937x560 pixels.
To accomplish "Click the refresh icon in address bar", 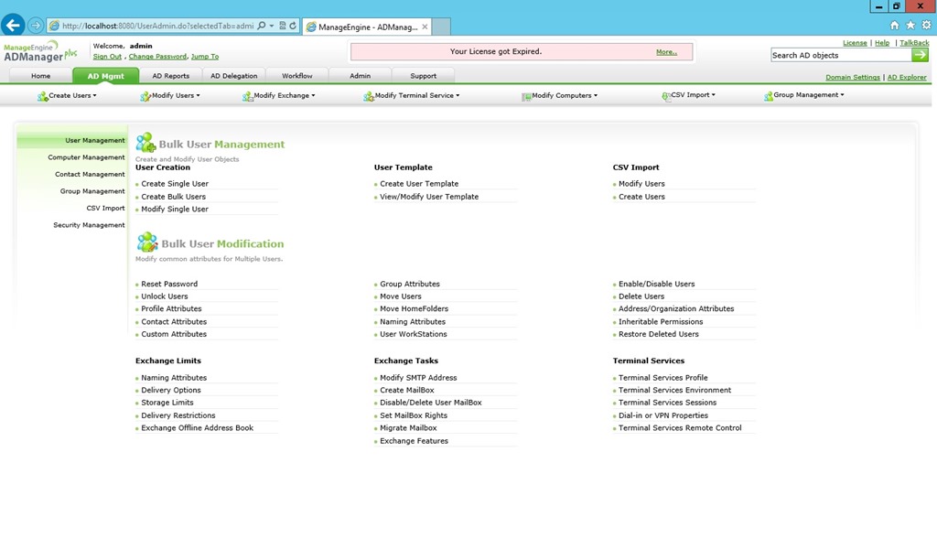I will tap(293, 26).
